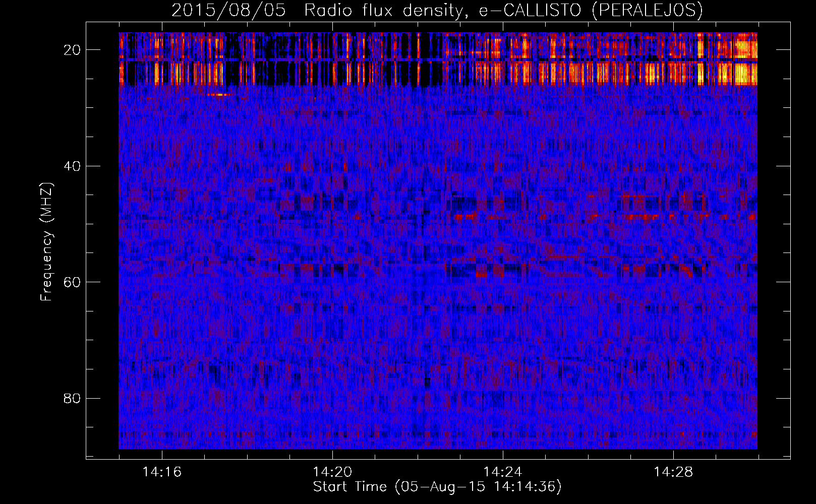Click the 40 frequency tick label
The height and width of the screenshot is (504, 816).
coord(73,166)
